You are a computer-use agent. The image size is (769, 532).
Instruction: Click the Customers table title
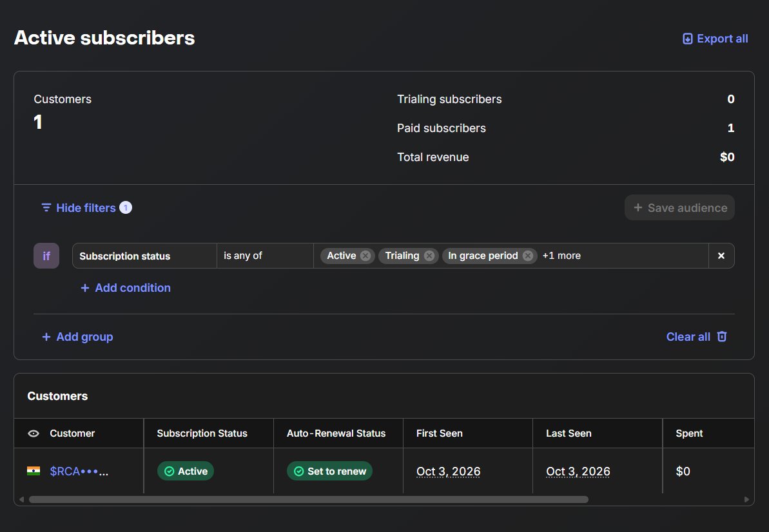tap(57, 396)
